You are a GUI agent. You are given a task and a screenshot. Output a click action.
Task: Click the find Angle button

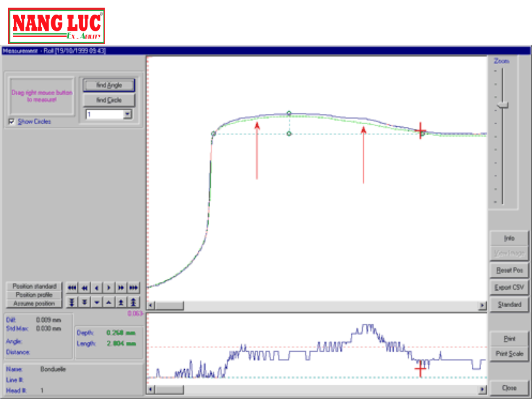pos(109,85)
